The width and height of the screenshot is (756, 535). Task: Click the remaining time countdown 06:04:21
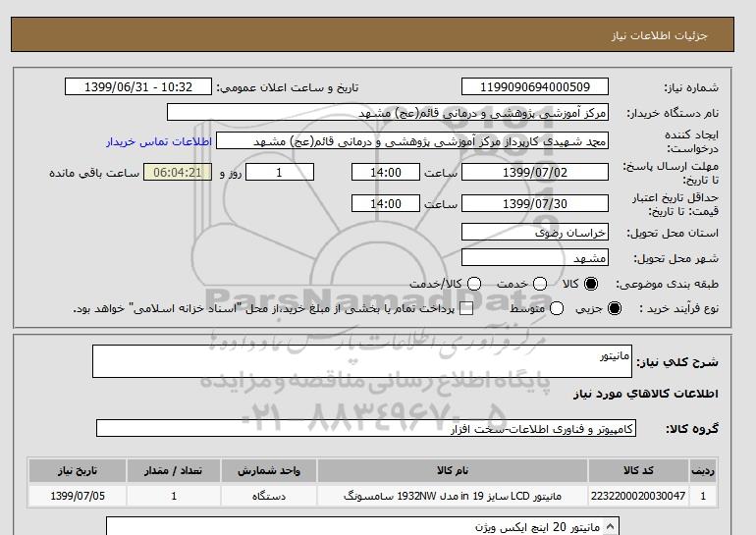(x=178, y=172)
